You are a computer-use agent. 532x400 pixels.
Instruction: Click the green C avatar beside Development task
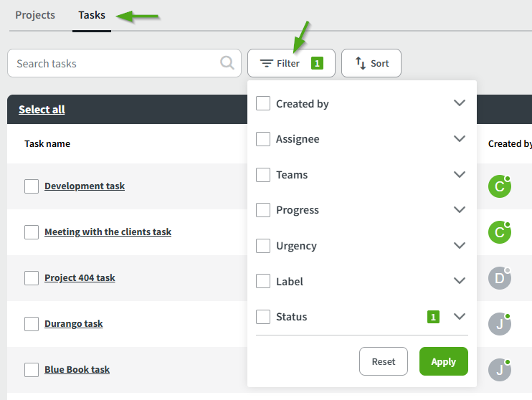click(499, 186)
